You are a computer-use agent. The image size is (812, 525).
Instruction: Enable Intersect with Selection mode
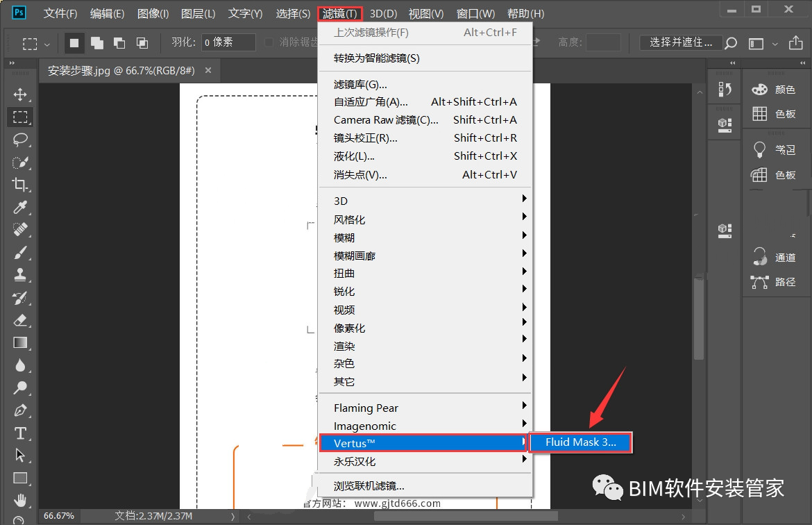pyautogui.click(x=142, y=43)
